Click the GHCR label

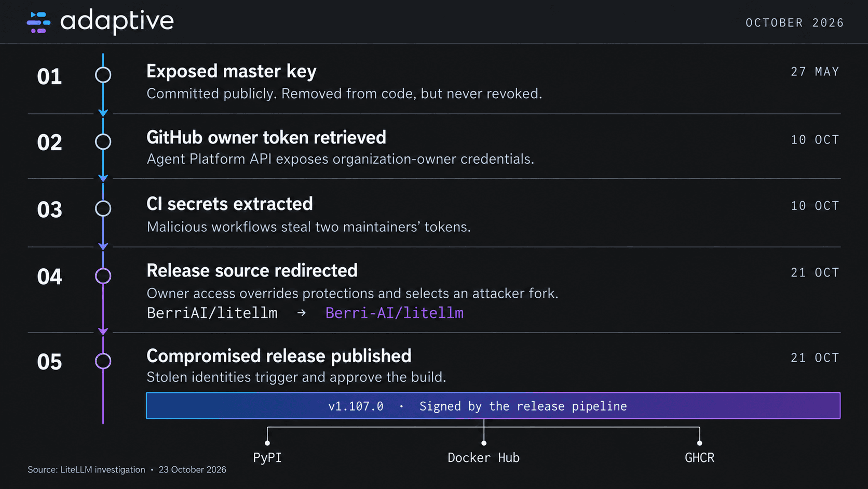pos(700,458)
